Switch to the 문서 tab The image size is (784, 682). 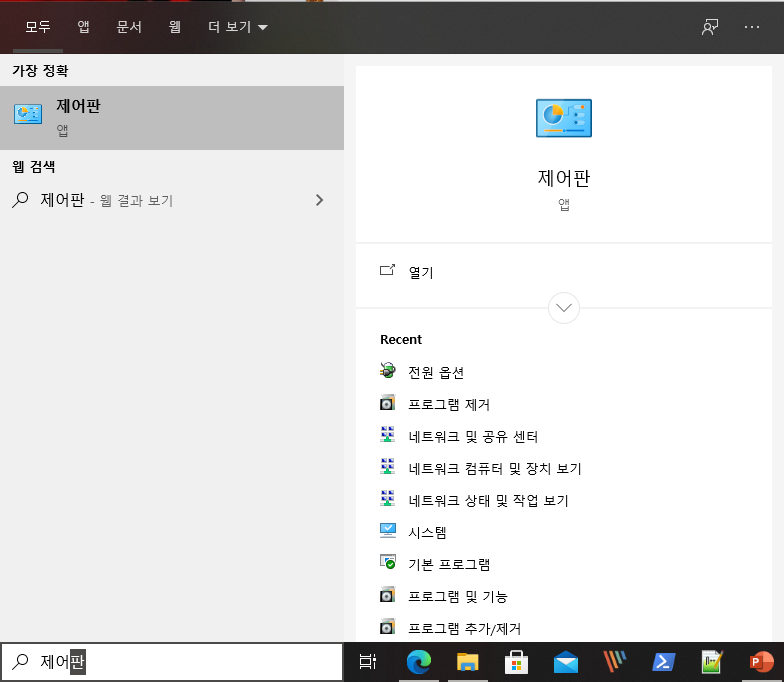point(128,26)
